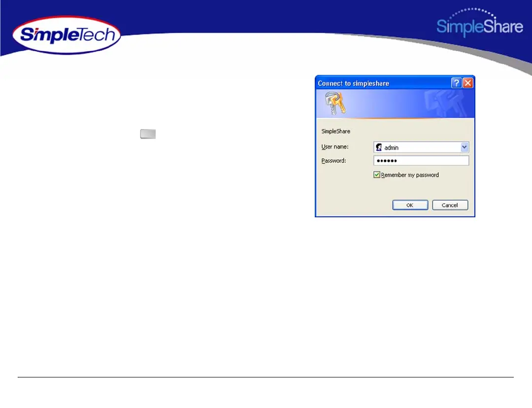Cancel the Connect to simpleshare dialog
532x408 pixels.
point(450,205)
